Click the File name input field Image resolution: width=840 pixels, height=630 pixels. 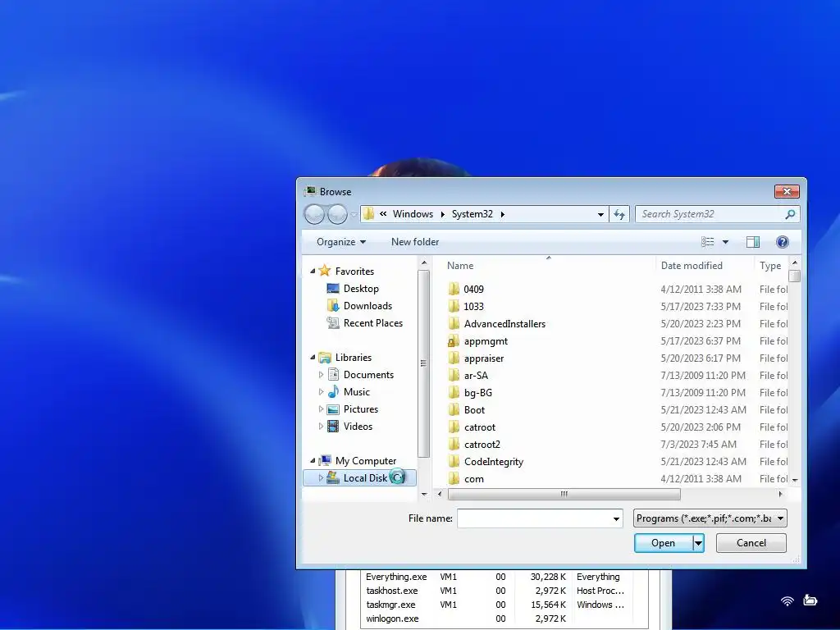[x=533, y=518]
